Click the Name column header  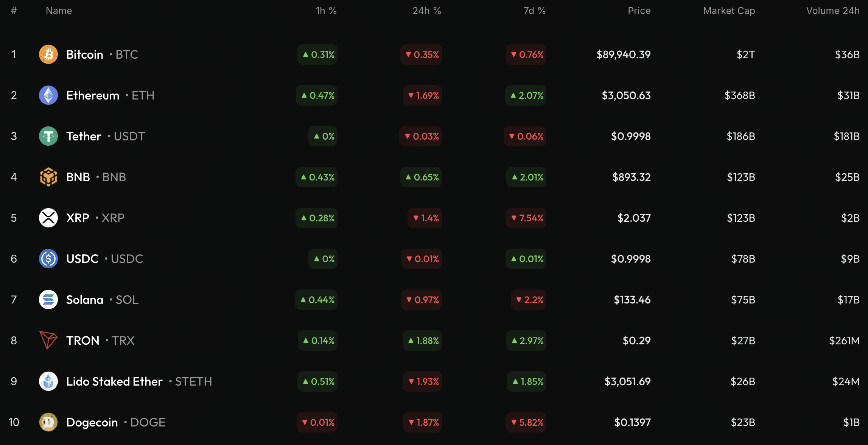click(x=59, y=11)
